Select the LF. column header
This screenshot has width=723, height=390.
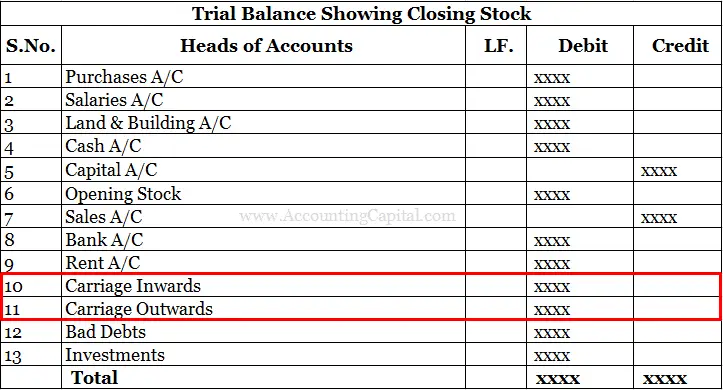coord(498,46)
